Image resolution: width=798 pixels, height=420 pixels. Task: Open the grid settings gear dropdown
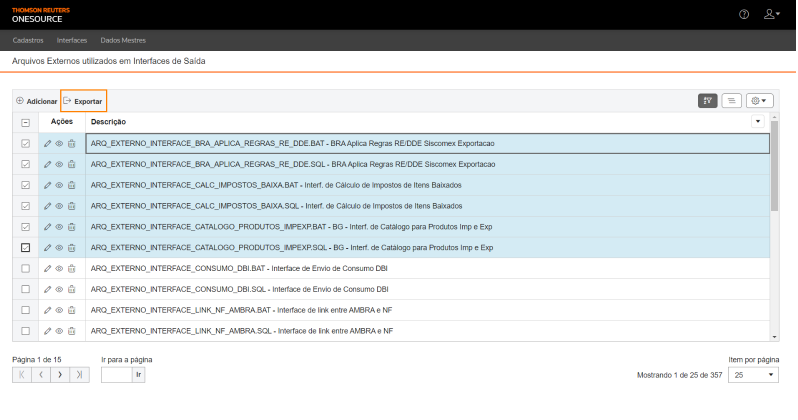pos(759,101)
